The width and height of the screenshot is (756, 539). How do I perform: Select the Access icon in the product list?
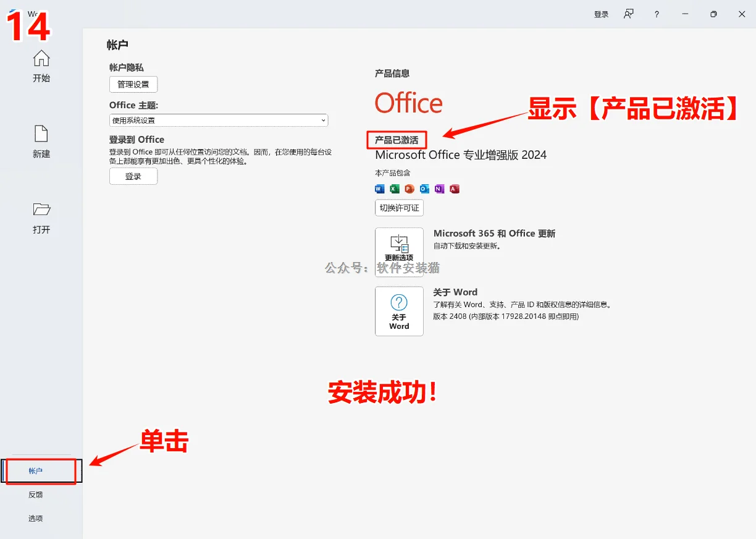tap(455, 189)
